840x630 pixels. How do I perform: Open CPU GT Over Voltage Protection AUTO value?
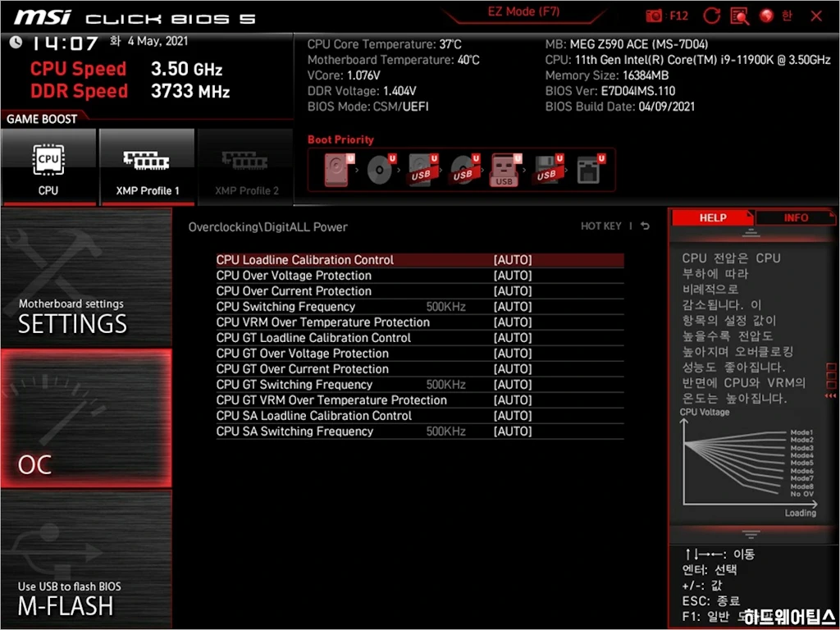point(513,353)
